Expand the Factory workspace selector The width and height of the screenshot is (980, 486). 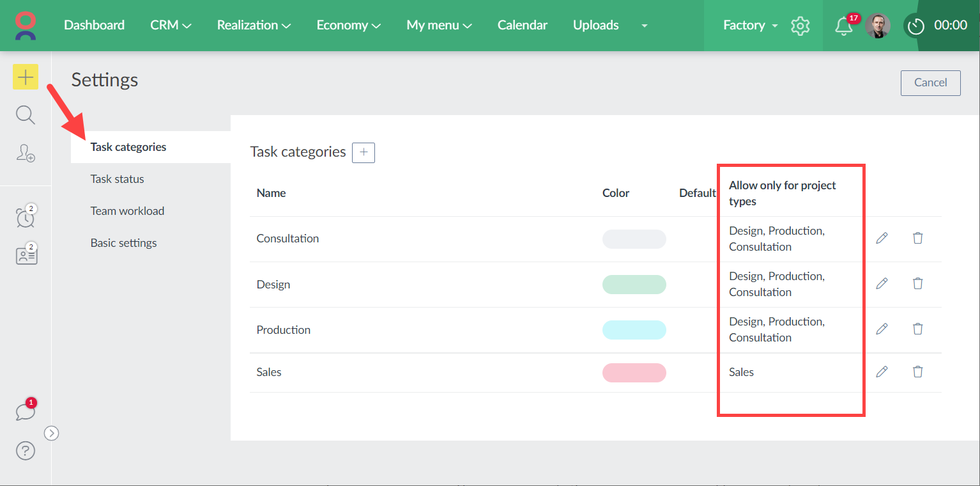[750, 26]
